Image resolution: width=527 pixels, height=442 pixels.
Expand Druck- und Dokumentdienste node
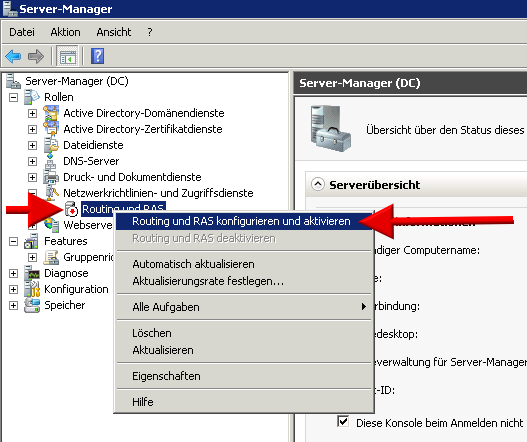click(32, 177)
